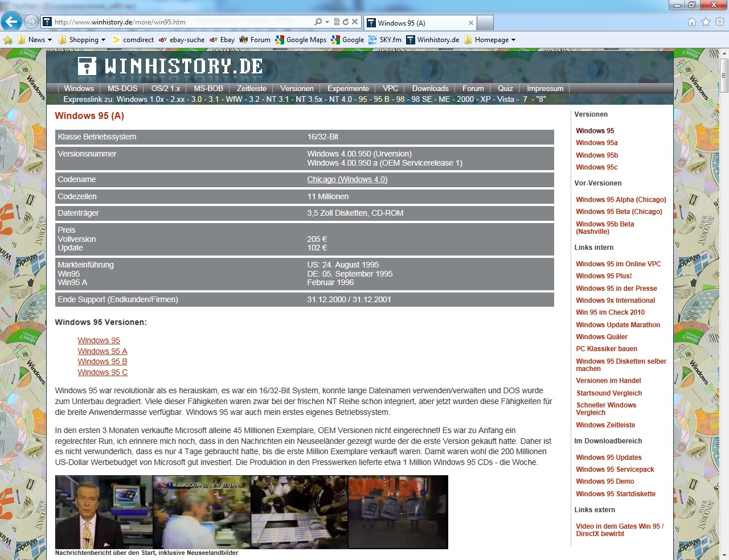Image resolution: width=729 pixels, height=560 pixels.
Task: Click the Chicago (Windows 4.0) link
Action: pyautogui.click(x=347, y=179)
